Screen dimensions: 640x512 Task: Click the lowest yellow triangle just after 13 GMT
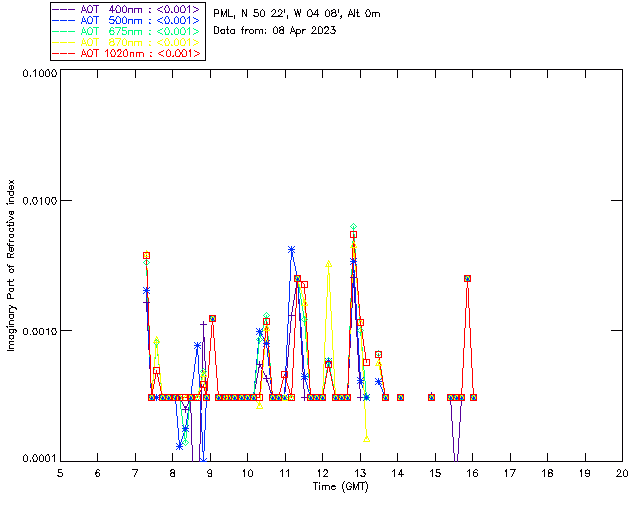coord(367,439)
